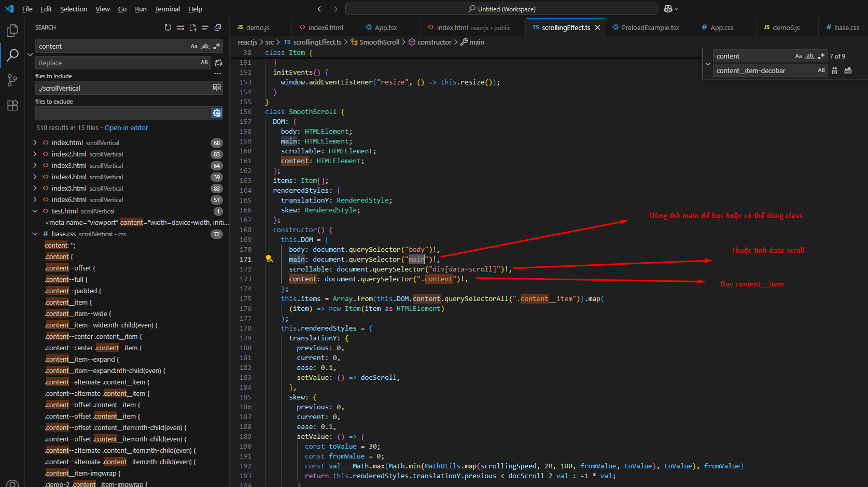The width and height of the screenshot is (868, 487).
Task: Expand index.html search results
Action: click(x=35, y=142)
